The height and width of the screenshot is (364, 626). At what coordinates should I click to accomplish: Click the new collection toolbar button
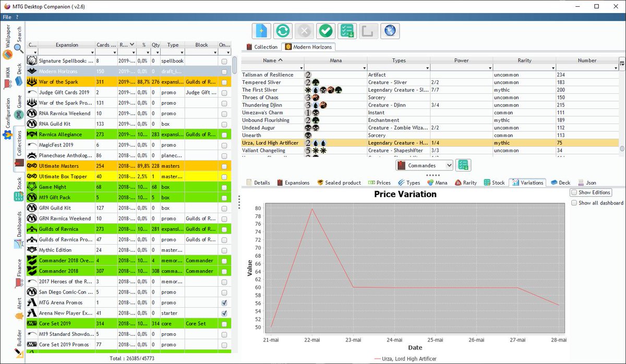point(261,31)
